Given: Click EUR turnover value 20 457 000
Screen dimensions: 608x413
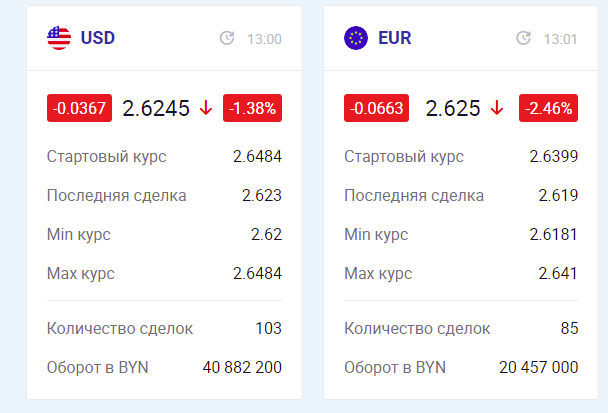Looking at the screenshot, I should [538, 367].
